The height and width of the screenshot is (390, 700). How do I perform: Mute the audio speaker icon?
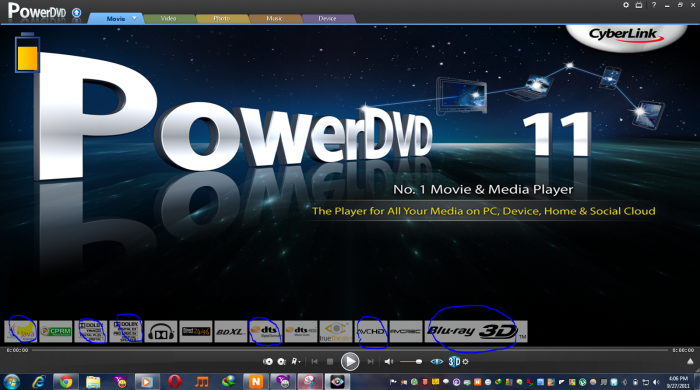(x=389, y=361)
